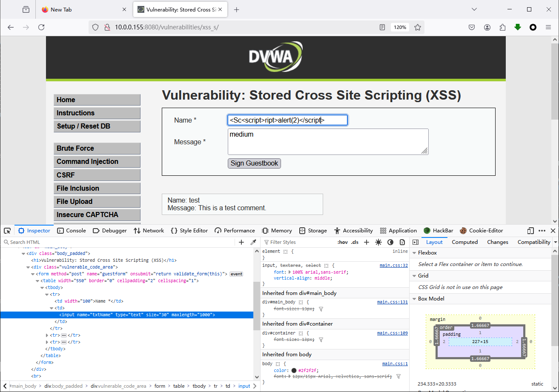559x392 pixels.
Task: Toggle the .hov pseudo-class panel
Action: 342,242
